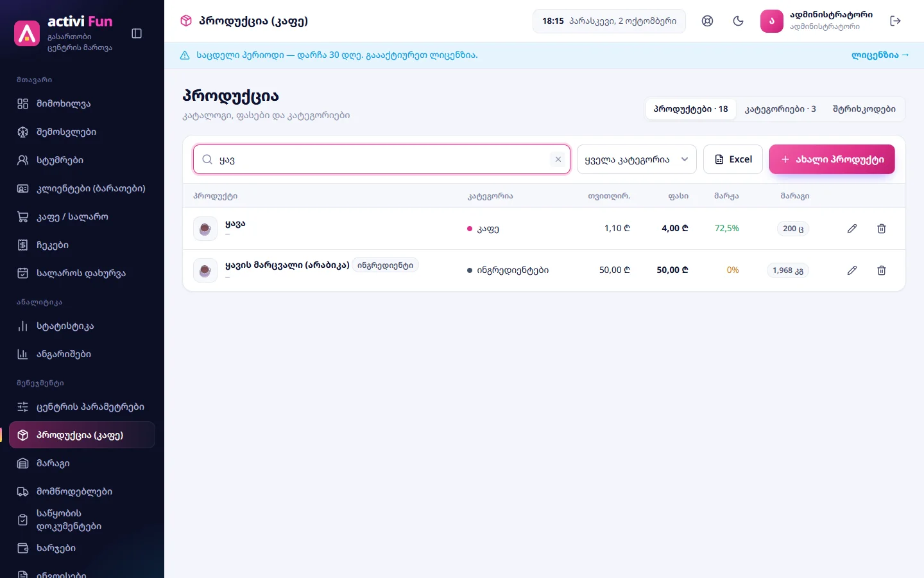
Task: Open სტატისტიკა in the sidebar
Action: pos(82,326)
